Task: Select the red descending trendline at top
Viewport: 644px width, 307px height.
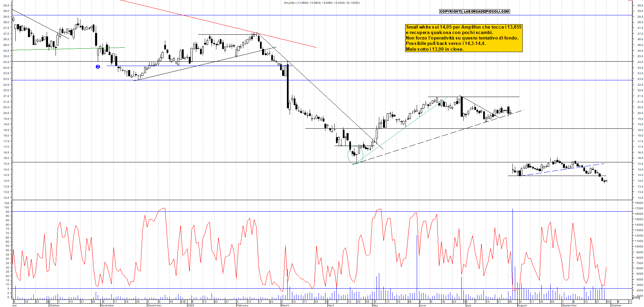Action: (x=218, y=23)
